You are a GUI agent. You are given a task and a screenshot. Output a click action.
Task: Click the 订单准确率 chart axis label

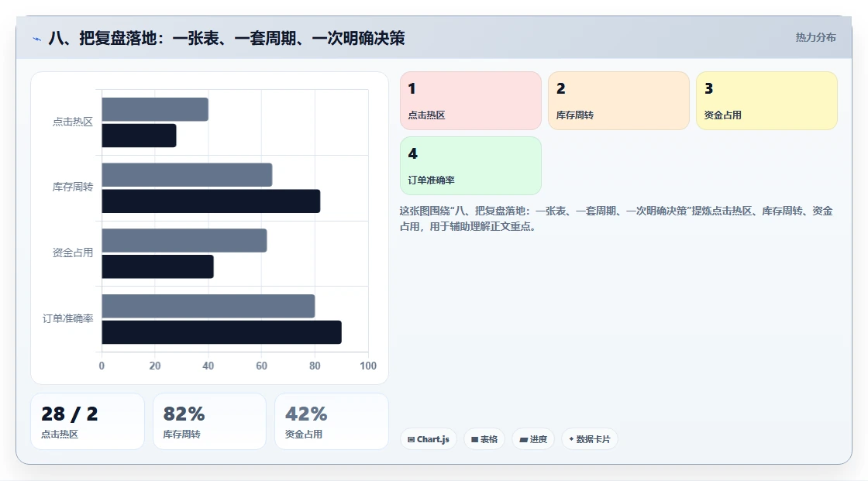coord(68,318)
